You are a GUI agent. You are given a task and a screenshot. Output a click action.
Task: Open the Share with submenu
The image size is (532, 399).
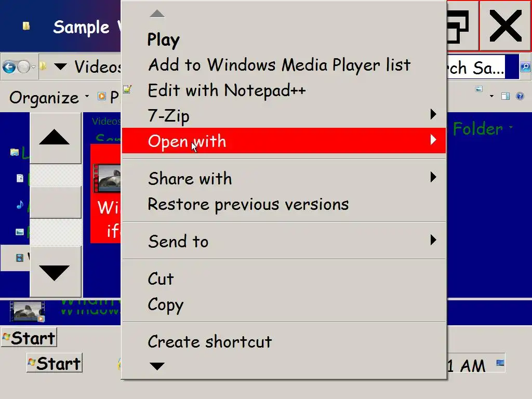coord(284,179)
